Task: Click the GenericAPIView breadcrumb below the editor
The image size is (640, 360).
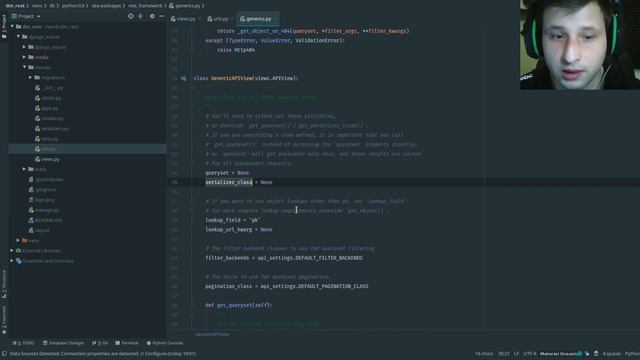Action: (x=212, y=334)
